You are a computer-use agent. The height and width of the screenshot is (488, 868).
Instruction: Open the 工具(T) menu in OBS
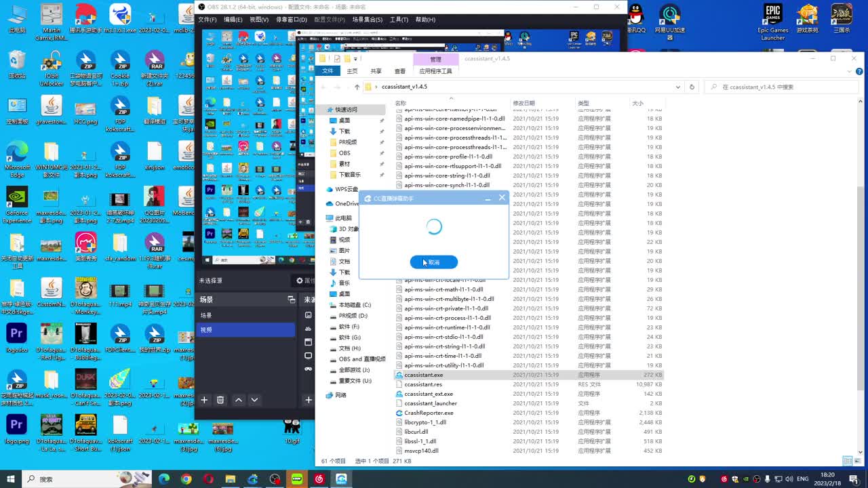pyautogui.click(x=399, y=20)
